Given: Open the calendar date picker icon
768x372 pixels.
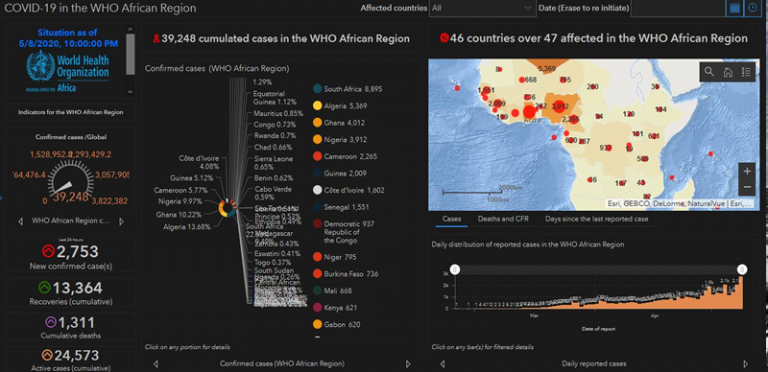Looking at the screenshot, I should pos(734,8).
